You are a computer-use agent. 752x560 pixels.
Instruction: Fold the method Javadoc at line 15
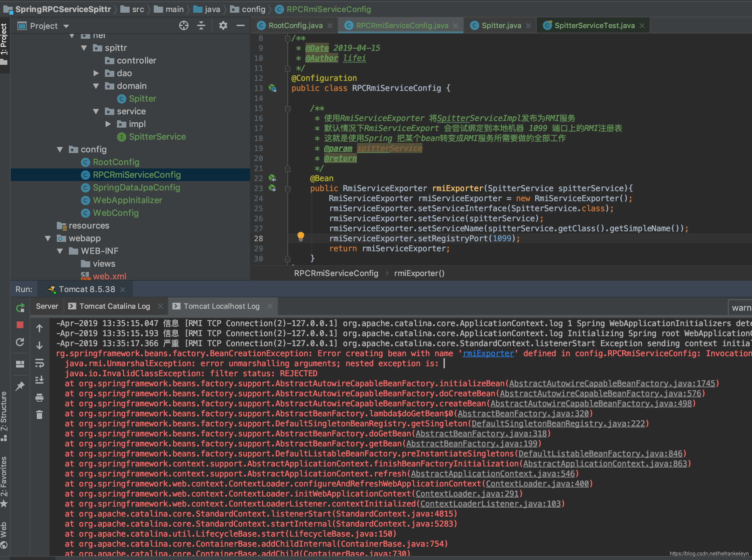point(287,109)
